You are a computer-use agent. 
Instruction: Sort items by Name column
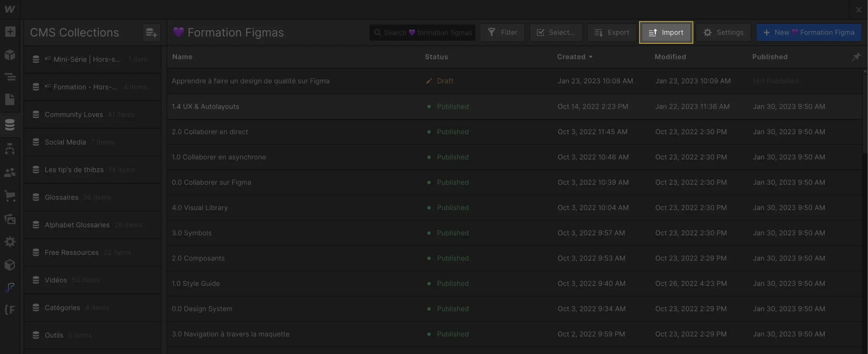point(182,57)
